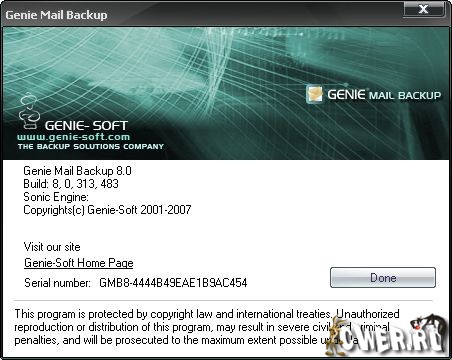The width and height of the screenshot is (452, 360).
Task: Click the Genie Mail Backup title bar text
Action: [x=56, y=15]
